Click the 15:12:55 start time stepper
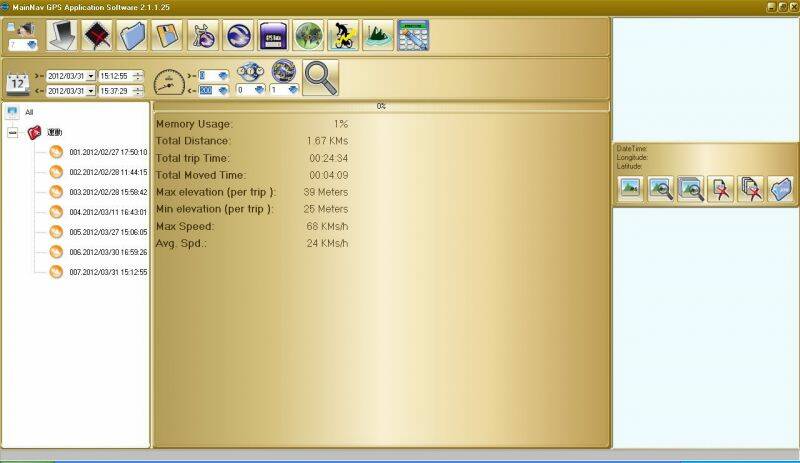Screen dimensions: 800x463 [x=137, y=76]
